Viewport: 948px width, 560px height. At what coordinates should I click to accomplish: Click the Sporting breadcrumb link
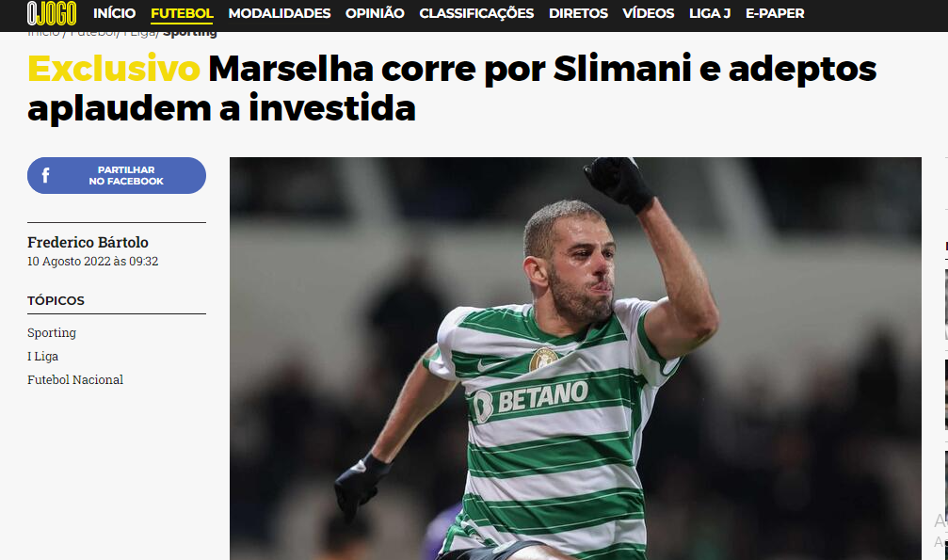point(190,34)
